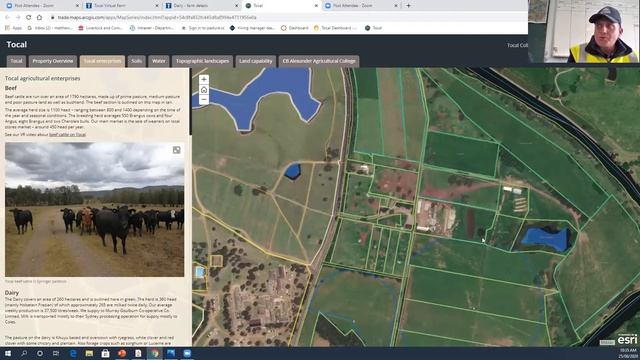The image size is (640, 360).
Task: Open taskbar search
Action: pos(24,353)
